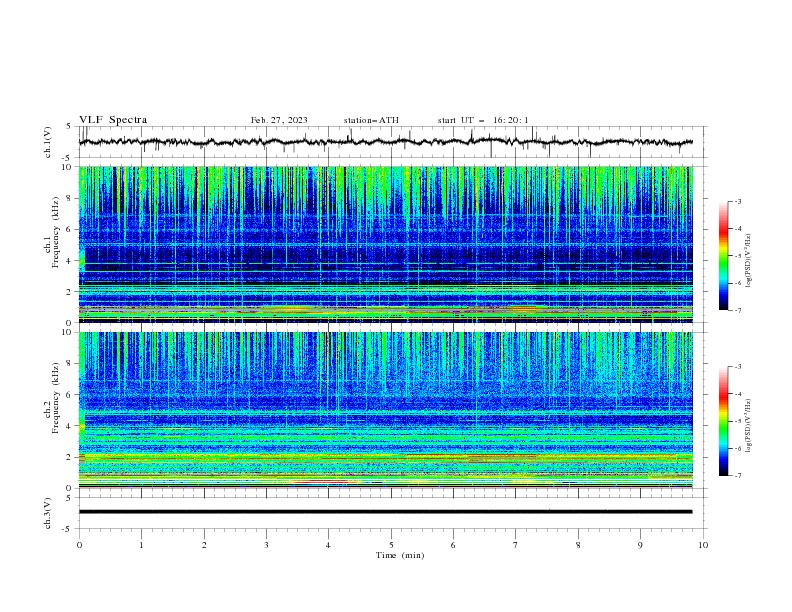The image size is (792, 612).
Task: Click time axis tick label "0"
Action: pos(79,545)
